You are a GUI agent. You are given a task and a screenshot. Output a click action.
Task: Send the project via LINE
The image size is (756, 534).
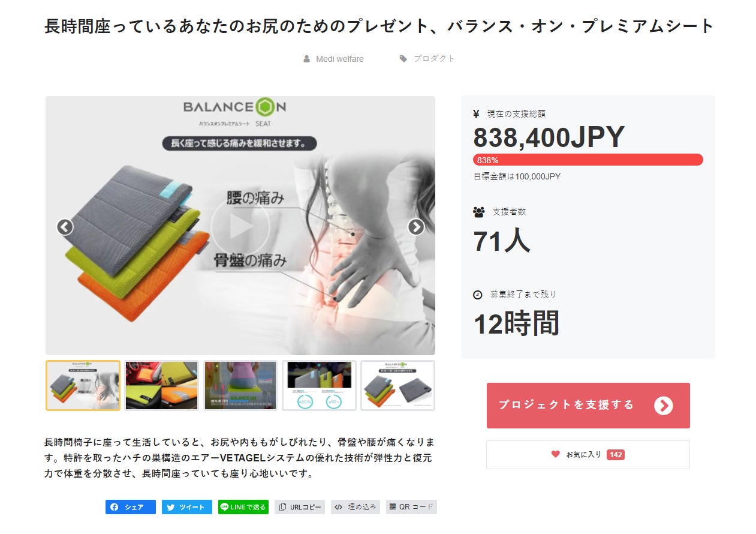[243, 507]
